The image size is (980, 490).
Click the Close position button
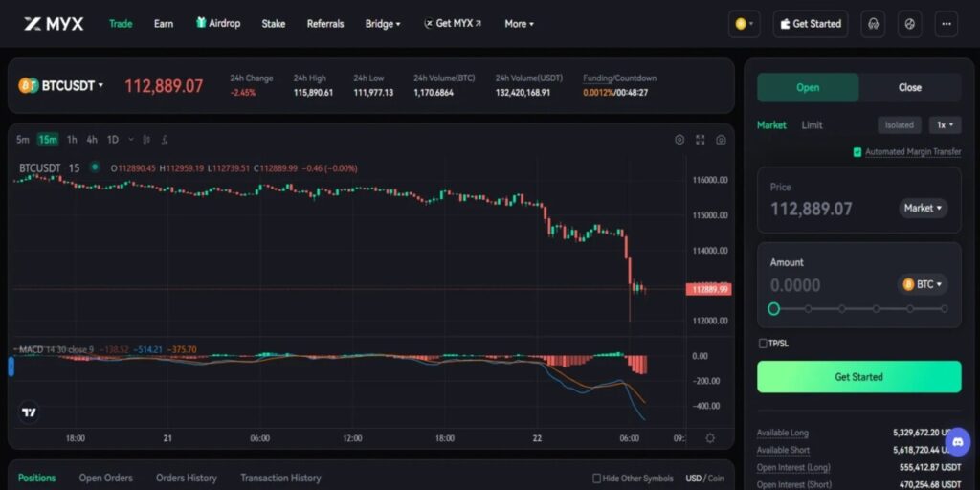pyautogui.click(x=909, y=87)
